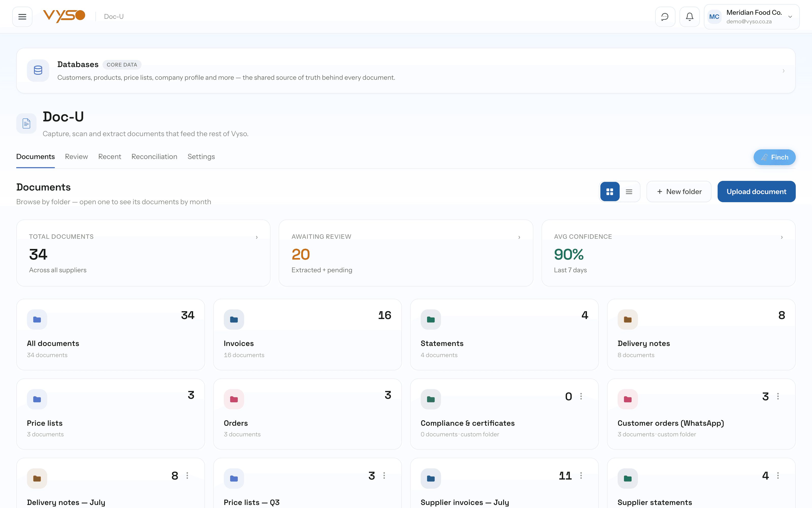Click "0 documents · custom folder" label
The image size is (812, 508).
click(x=460, y=434)
